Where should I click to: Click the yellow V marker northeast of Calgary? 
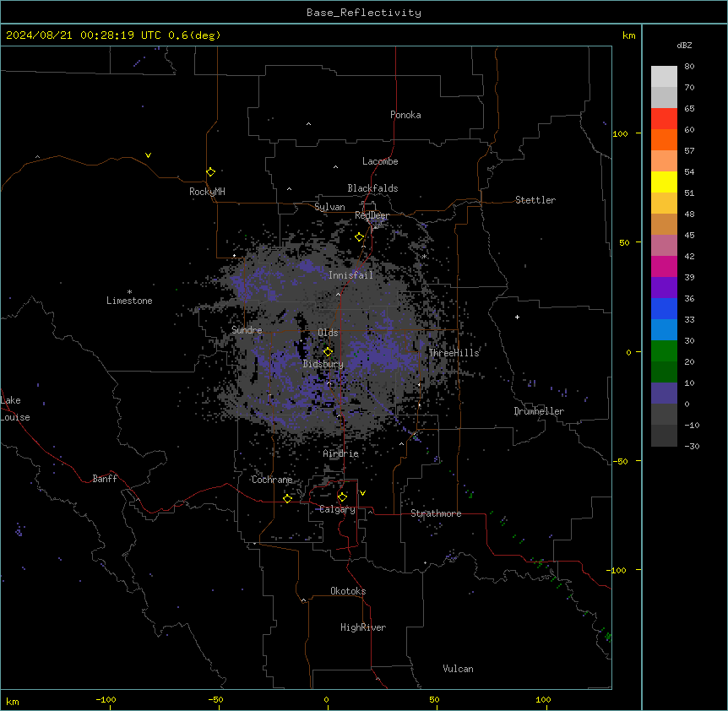(362, 493)
